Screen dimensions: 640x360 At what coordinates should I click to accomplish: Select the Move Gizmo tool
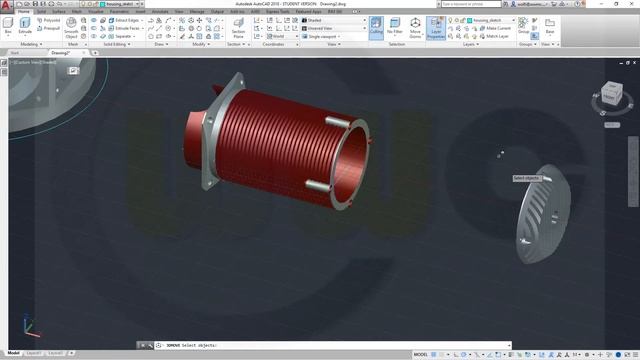coord(415,28)
